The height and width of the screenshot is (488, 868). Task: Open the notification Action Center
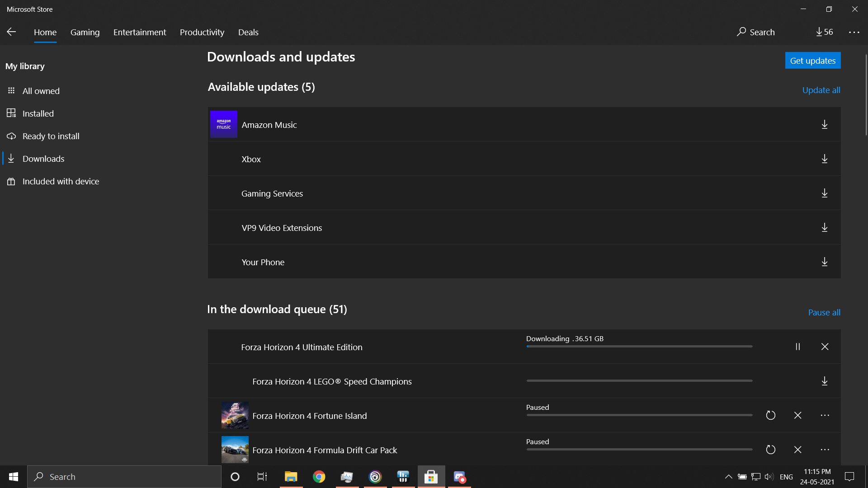click(849, 477)
